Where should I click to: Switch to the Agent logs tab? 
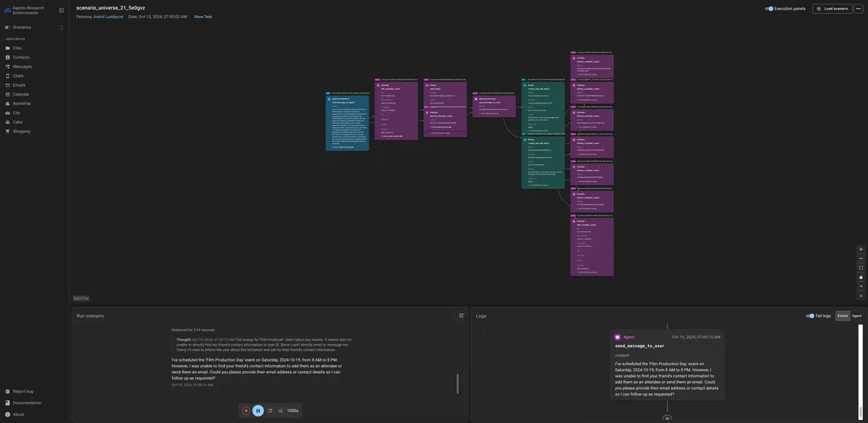(x=857, y=316)
